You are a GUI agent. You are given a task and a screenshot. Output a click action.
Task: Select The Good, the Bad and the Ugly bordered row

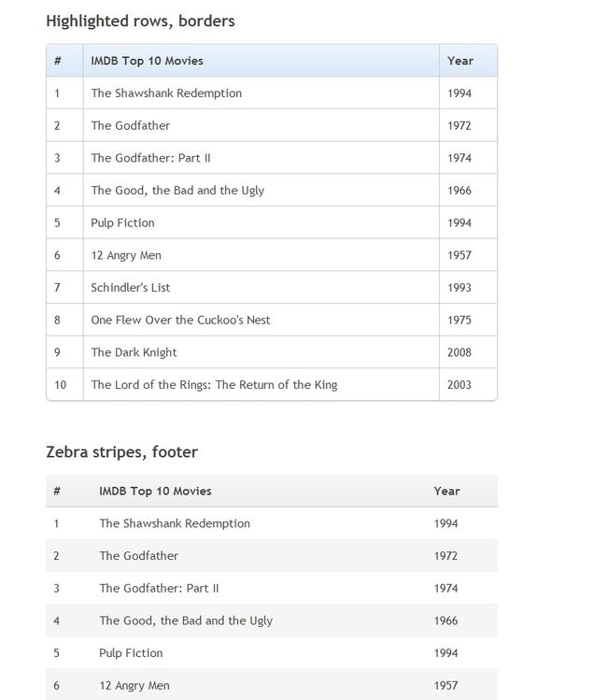coord(272,190)
